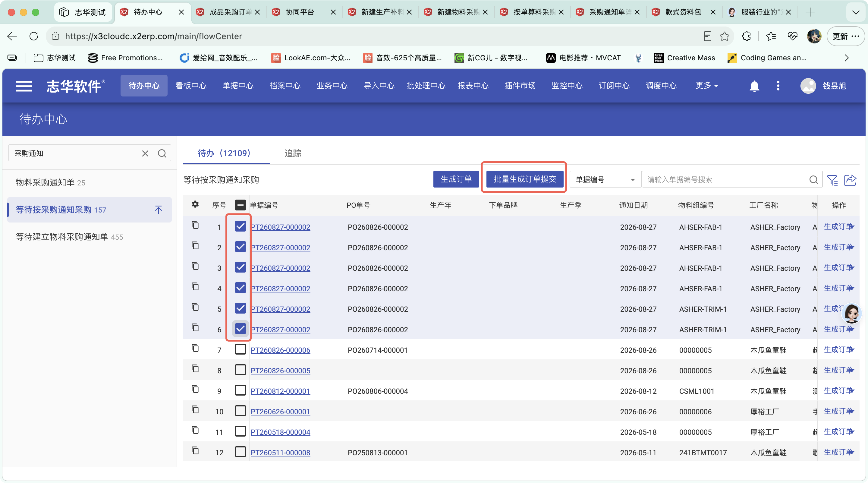Image resolution: width=868 pixels, height=483 pixels.
Task: Switch to browser tab 协同平台
Action: (300, 12)
